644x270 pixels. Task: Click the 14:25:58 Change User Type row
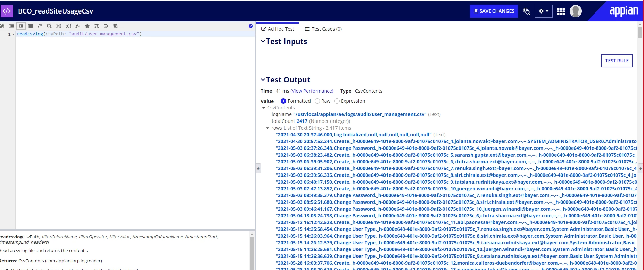point(456,229)
